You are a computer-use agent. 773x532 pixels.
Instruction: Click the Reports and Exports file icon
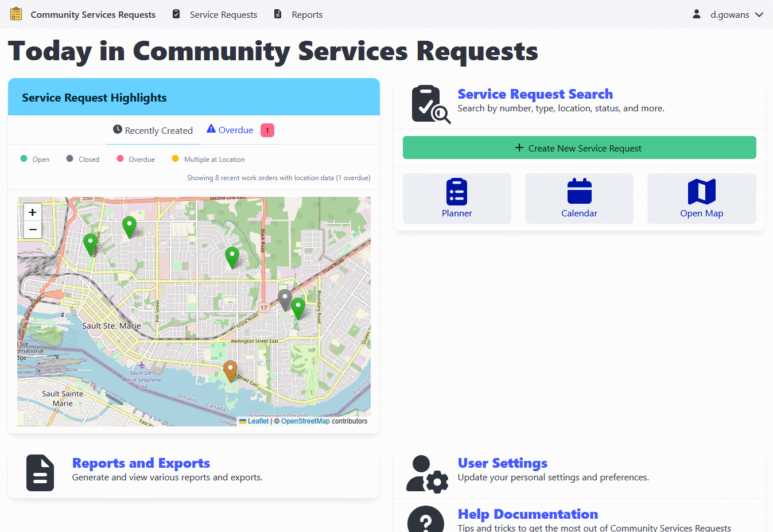coord(40,473)
